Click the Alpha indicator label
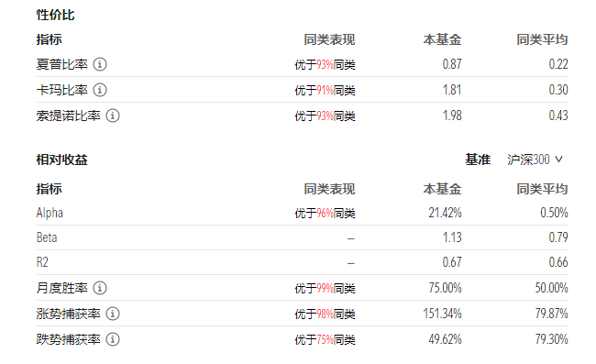Screen dimensions: 596x364 tap(50, 213)
